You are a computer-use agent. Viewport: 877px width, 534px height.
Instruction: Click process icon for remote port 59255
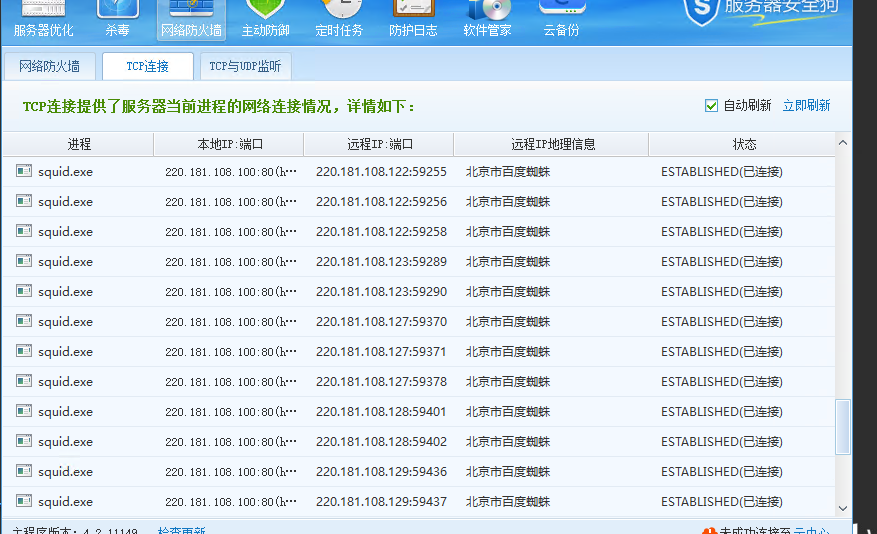pos(23,171)
